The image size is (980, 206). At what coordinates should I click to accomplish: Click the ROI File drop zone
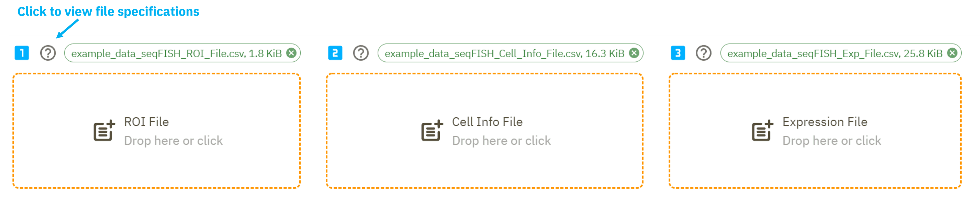click(157, 131)
